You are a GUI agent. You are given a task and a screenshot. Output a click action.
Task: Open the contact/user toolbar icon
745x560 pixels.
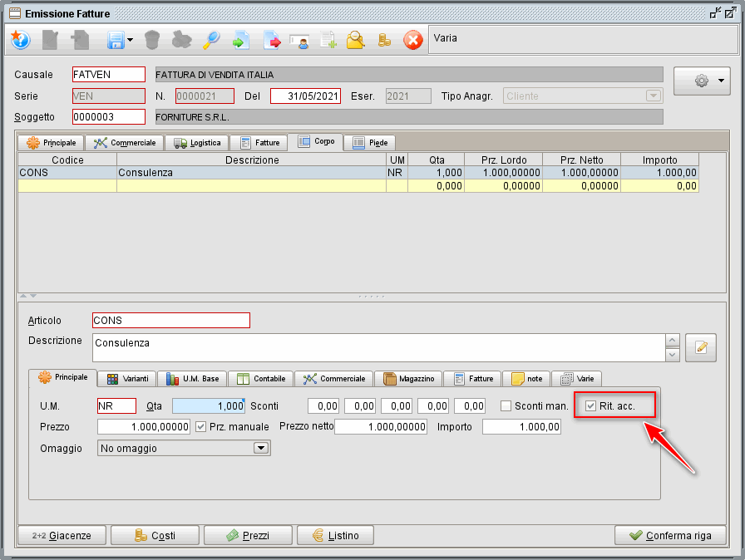click(x=300, y=40)
